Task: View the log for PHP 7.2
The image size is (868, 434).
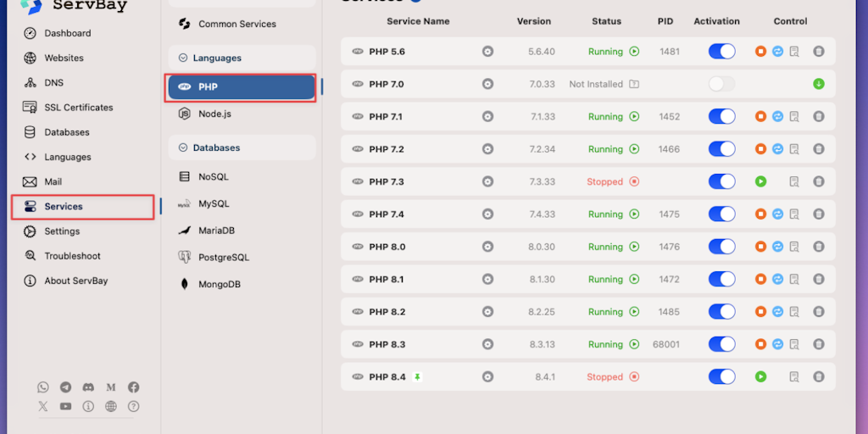Action: click(794, 149)
